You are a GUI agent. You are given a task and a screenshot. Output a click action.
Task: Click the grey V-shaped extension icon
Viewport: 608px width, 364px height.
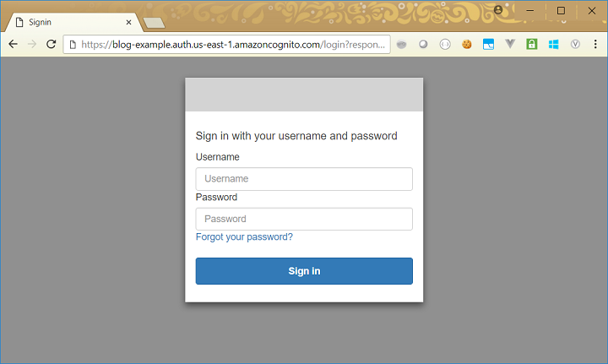(510, 44)
